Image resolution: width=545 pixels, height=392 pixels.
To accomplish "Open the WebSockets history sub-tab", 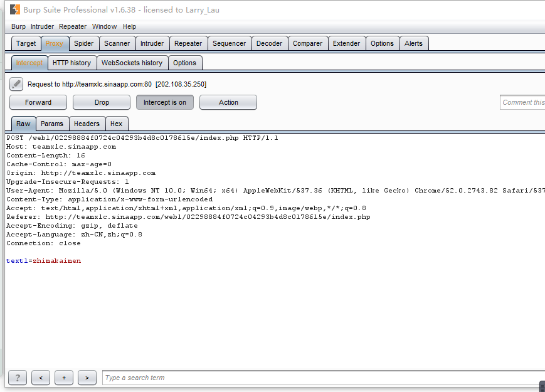I will coord(132,63).
